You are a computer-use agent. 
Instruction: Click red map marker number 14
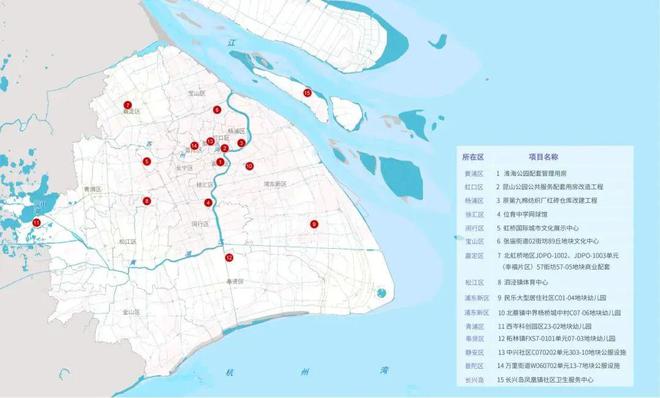point(194,146)
